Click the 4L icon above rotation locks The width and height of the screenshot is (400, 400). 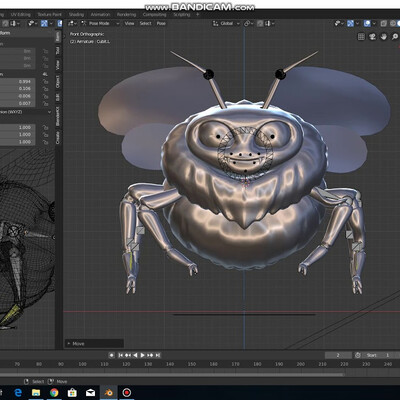45,74
